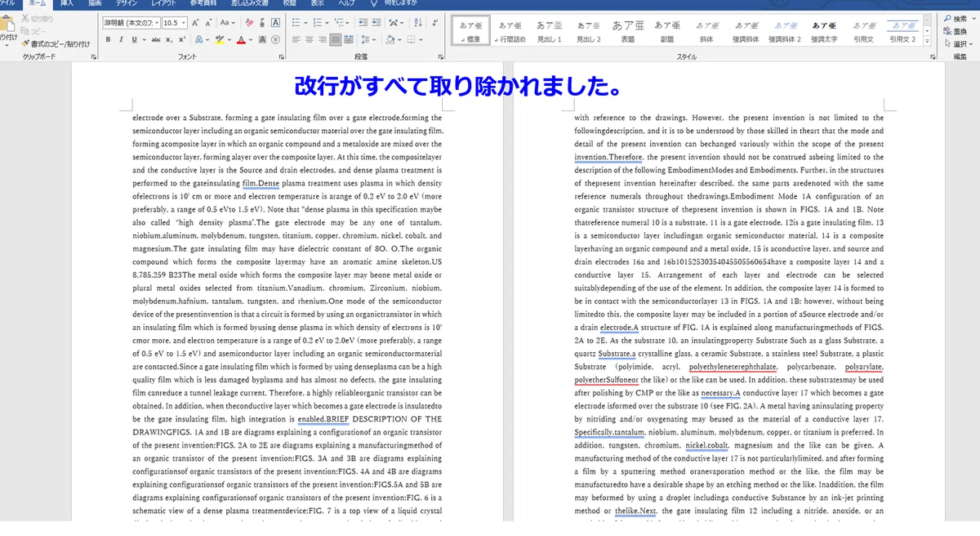Open underline style dropdown arrow
The width and height of the screenshot is (980, 536).
pyautogui.click(x=144, y=39)
